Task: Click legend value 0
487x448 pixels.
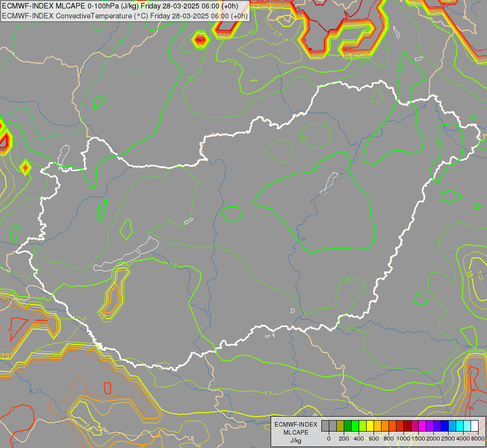Action: (329, 439)
